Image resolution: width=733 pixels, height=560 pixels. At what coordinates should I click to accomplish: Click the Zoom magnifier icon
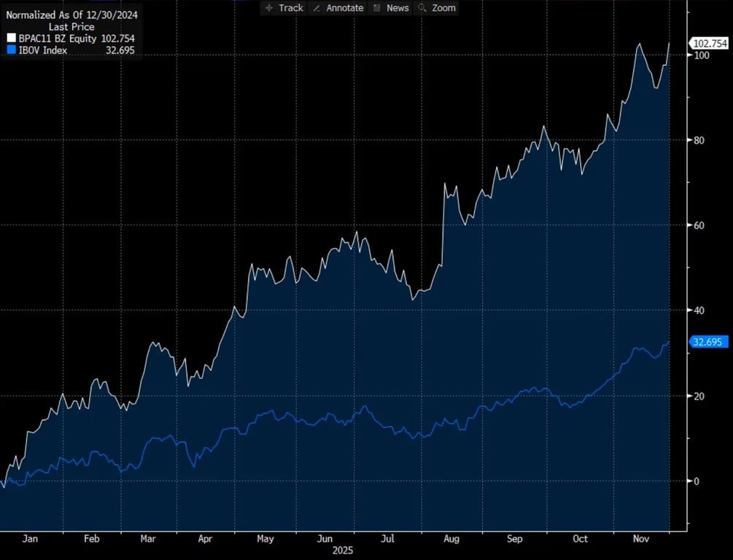(x=422, y=8)
